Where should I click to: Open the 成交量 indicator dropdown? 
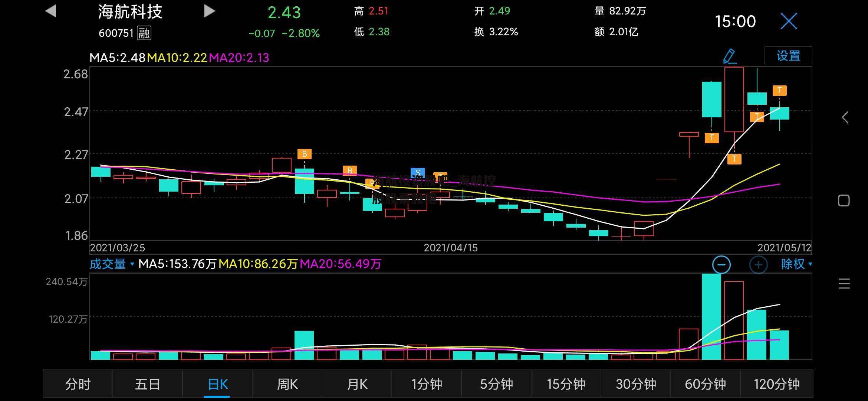[112, 264]
